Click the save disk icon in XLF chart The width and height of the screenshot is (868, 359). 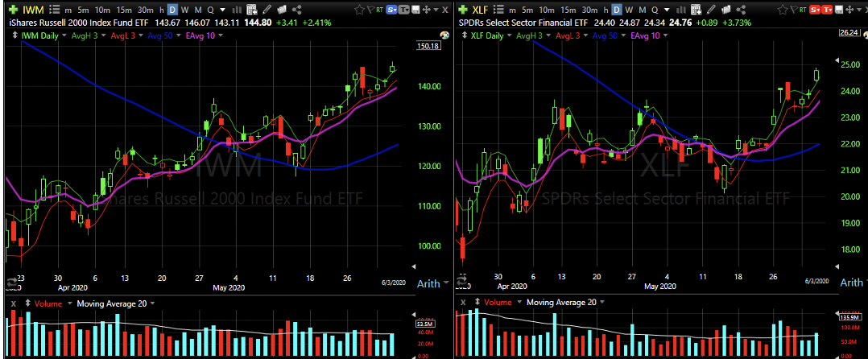[x=839, y=10]
